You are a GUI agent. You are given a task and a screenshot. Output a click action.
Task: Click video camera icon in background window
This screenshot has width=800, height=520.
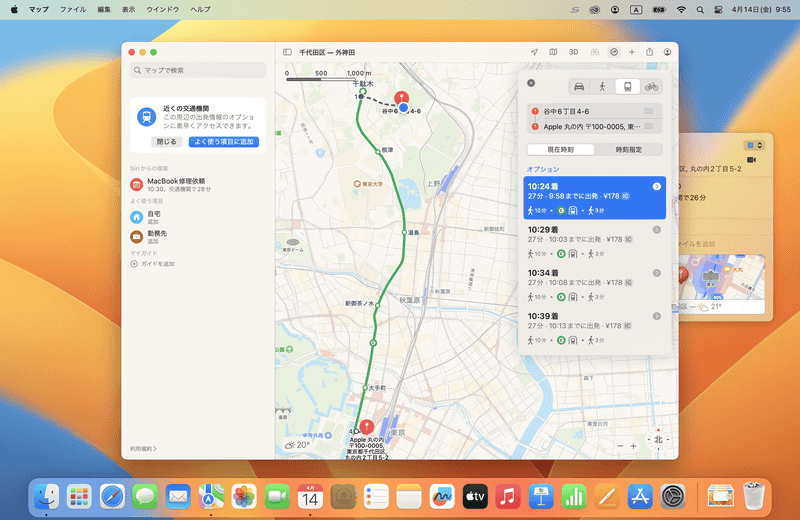coord(752,160)
